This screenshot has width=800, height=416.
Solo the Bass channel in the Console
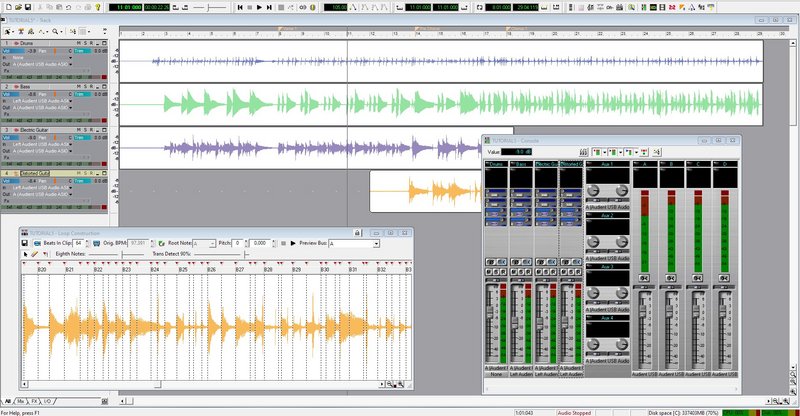(520, 272)
